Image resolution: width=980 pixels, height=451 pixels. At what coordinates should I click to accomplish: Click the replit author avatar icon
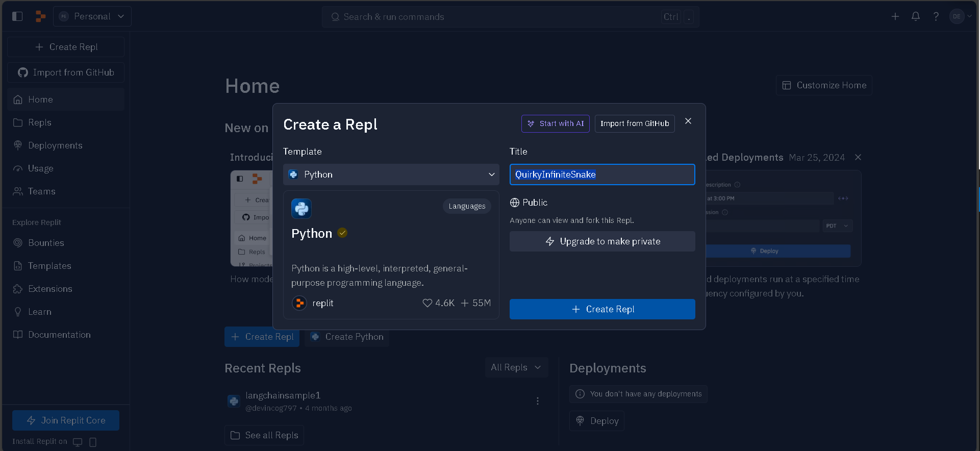pyautogui.click(x=299, y=303)
